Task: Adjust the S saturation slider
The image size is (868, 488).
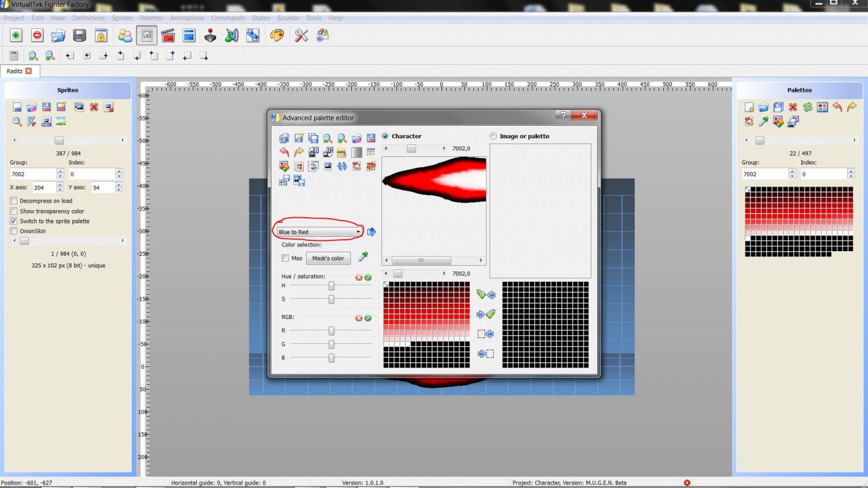Action: (331, 299)
